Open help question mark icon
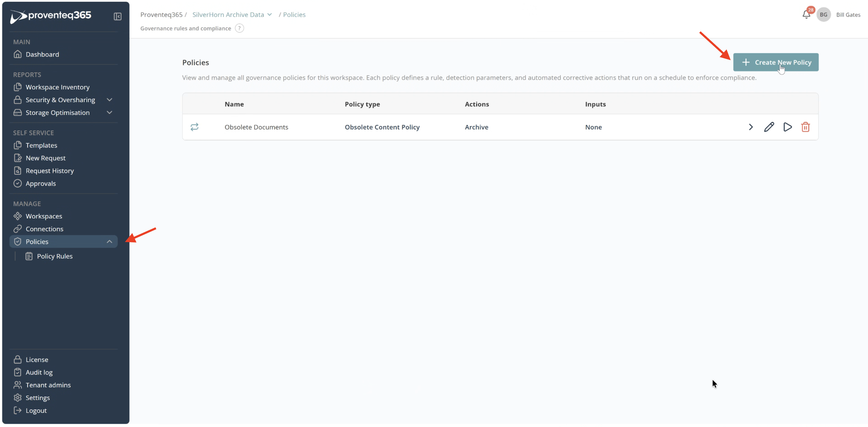 pos(239,28)
